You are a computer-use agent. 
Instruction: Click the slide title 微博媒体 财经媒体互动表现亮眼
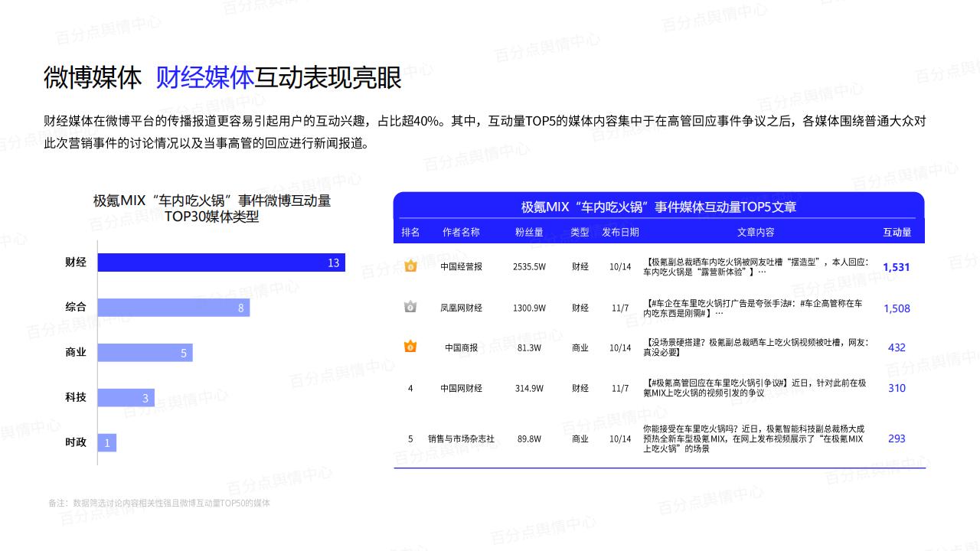pos(223,78)
